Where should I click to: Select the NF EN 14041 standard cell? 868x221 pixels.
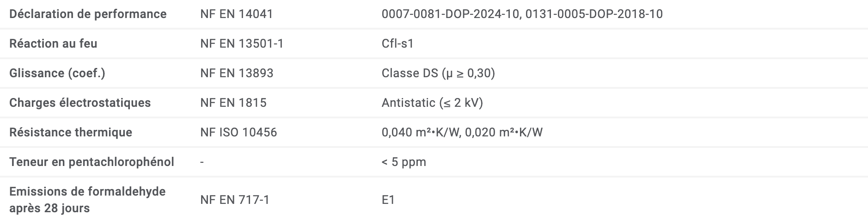coord(237,14)
